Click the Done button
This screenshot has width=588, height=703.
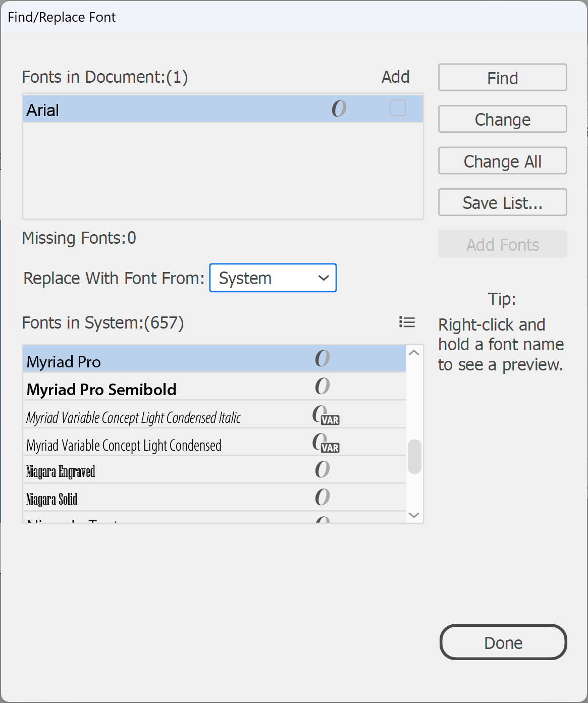[503, 642]
